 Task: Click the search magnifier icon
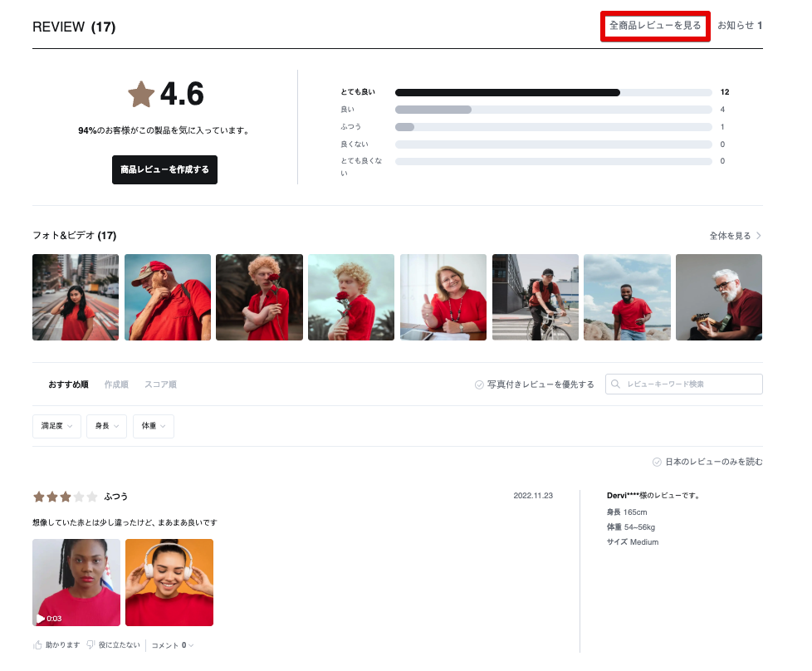tap(615, 384)
